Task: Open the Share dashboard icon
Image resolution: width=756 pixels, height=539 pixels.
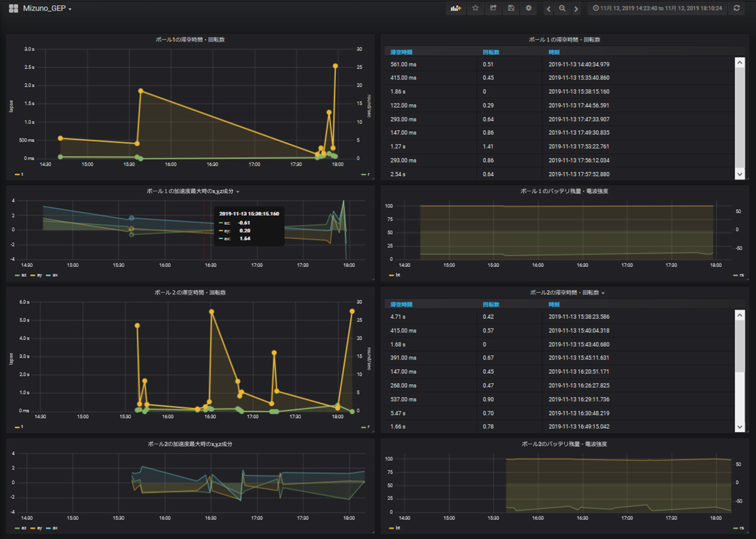Action: tap(493, 8)
